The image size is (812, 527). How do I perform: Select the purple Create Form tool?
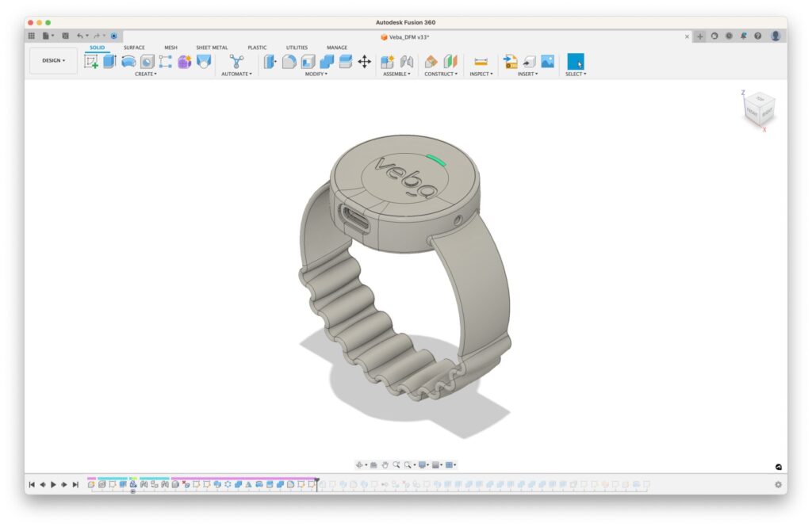(184, 62)
